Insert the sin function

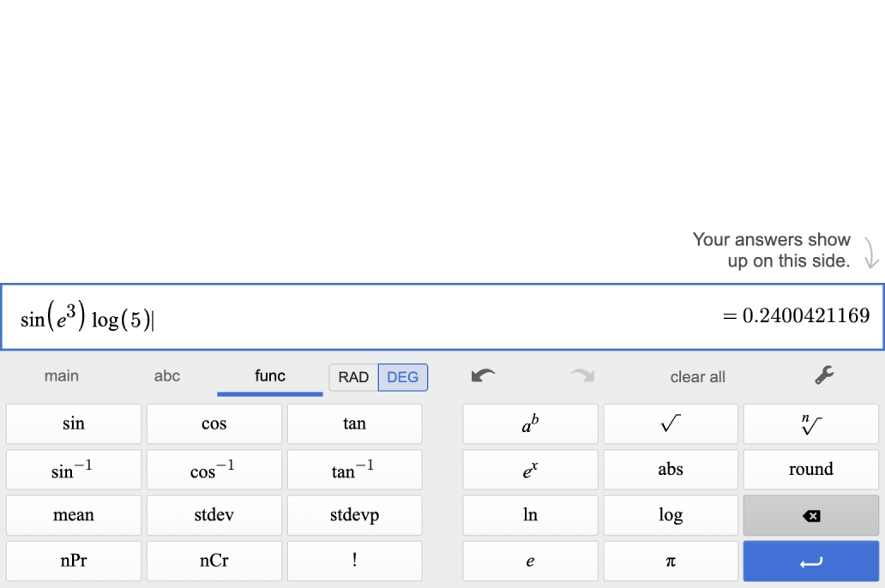tap(74, 423)
